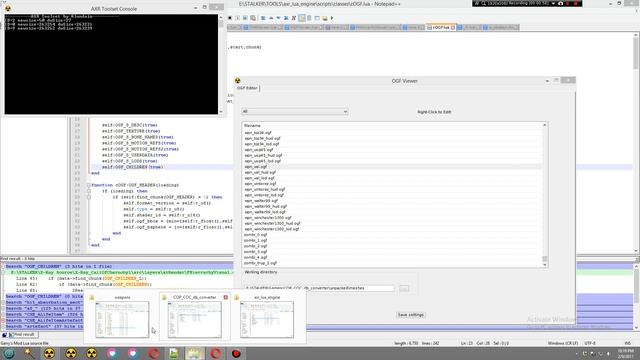This screenshot has height=360, width=640.
Task: Select wpn_toz34.ogf in the file list
Action: [x=392, y=133]
